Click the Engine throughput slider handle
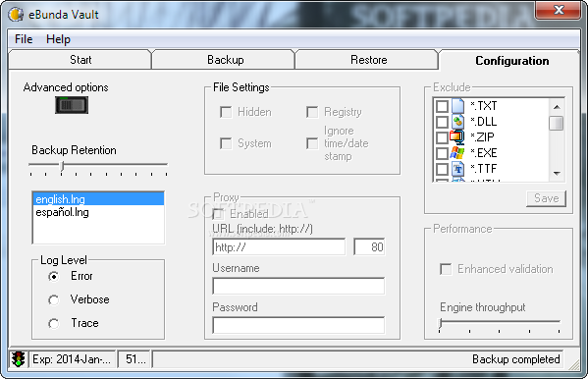The image size is (588, 379). click(x=441, y=323)
